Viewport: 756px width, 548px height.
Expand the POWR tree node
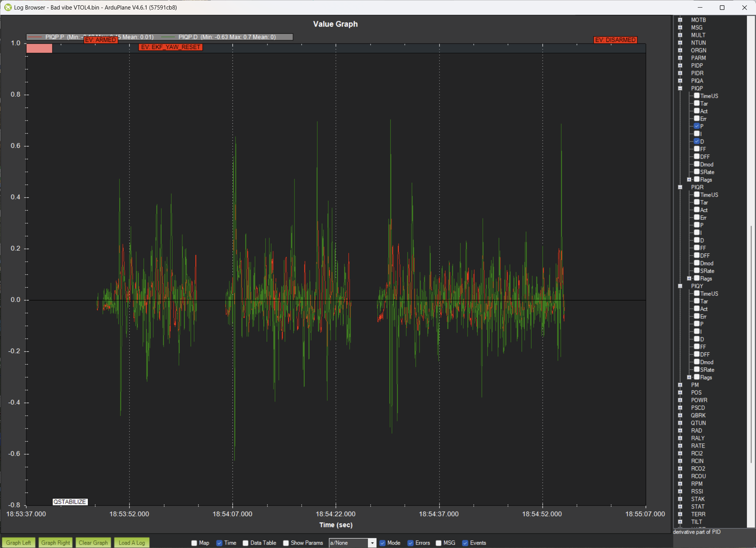[680, 400]
